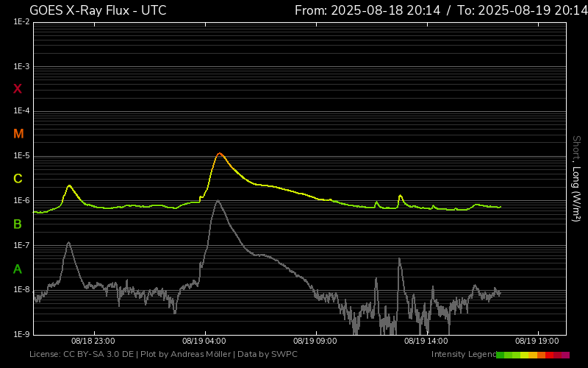588x368 pixels.
Task: Select the 1E-8 y-axis label
Action: (21, 289)
